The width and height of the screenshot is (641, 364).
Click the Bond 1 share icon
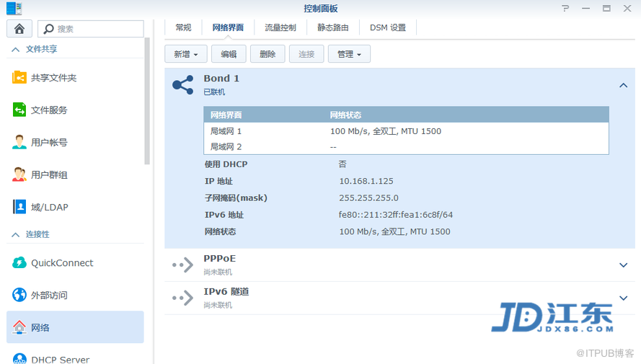pos(182,84)
